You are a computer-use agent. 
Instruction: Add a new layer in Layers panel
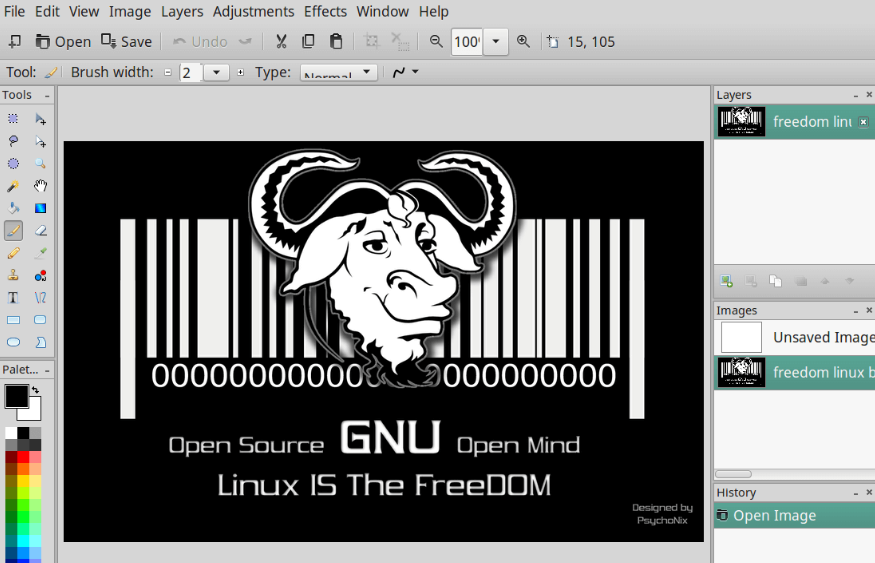point(726,281)
